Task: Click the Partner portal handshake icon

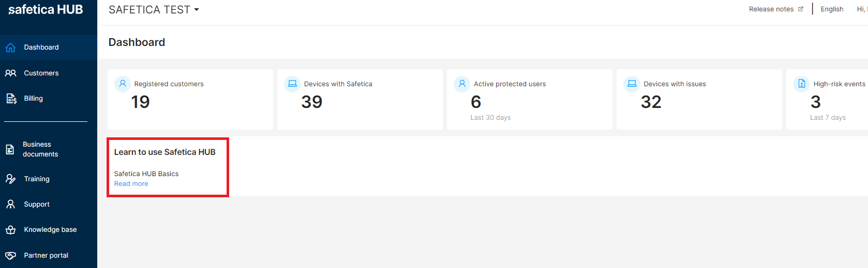Action: point(10,255)
